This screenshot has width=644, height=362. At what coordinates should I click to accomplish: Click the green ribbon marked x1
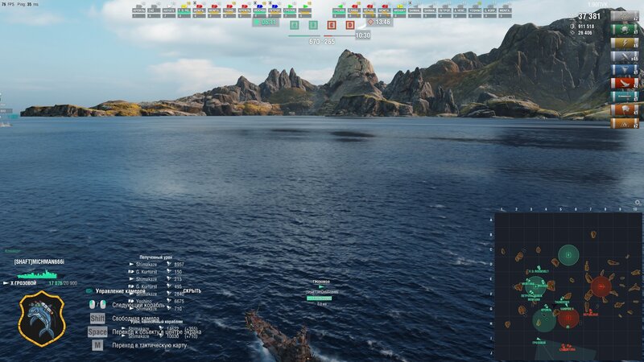point(625,30)
